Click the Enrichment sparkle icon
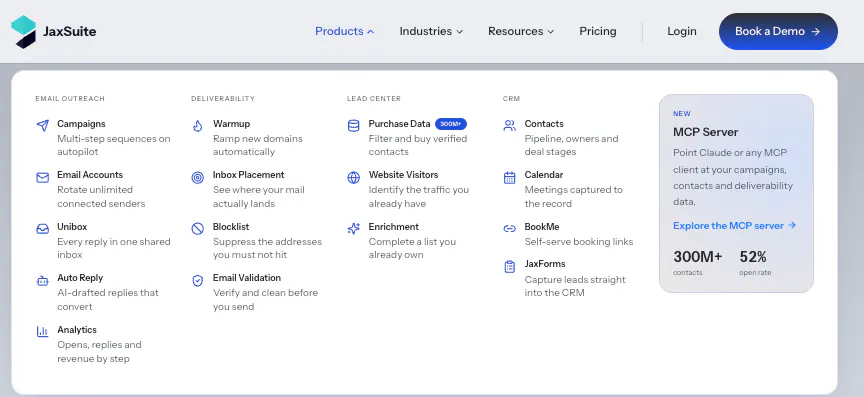 [x=353, y=228]
